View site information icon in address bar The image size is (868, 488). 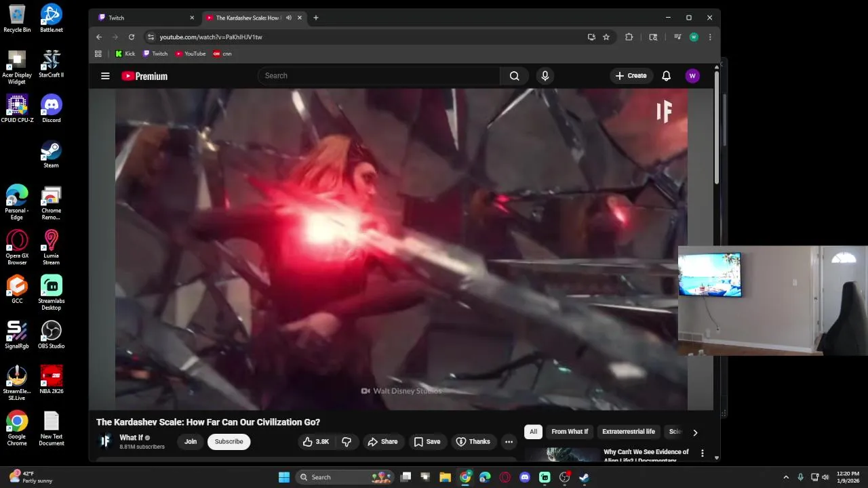click(x=151, y=37)
